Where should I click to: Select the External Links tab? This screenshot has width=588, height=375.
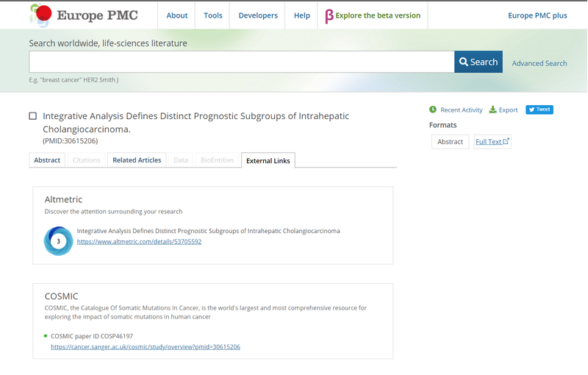[x=268, y=160]
